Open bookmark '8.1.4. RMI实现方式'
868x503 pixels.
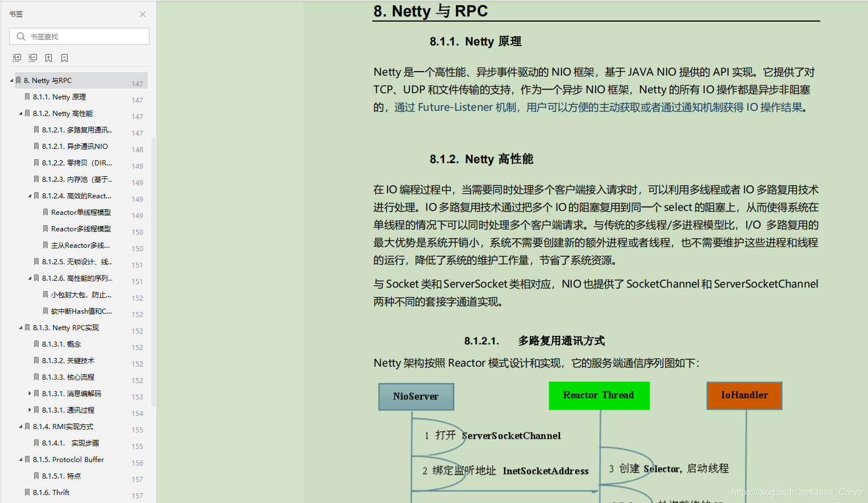63,427
